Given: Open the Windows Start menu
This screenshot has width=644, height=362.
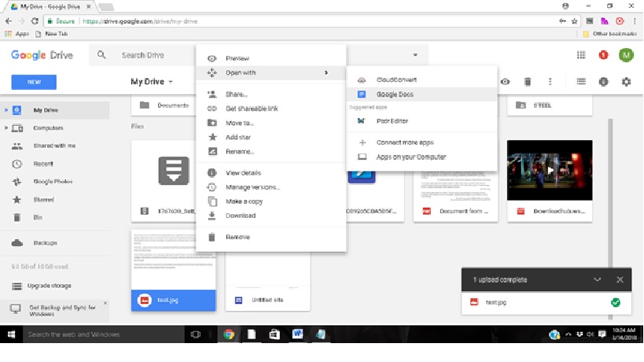Looking at the screenshot, I should click(11, 334).
